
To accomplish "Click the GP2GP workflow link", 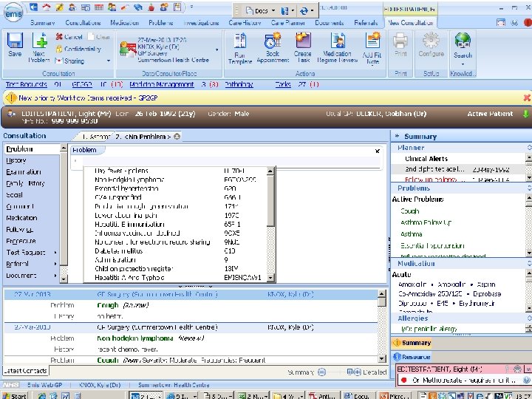I will [82, 84].
